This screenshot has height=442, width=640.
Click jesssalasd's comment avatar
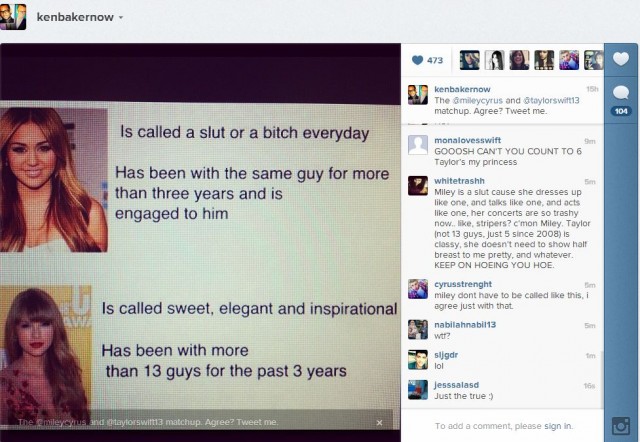click(417, 389)
